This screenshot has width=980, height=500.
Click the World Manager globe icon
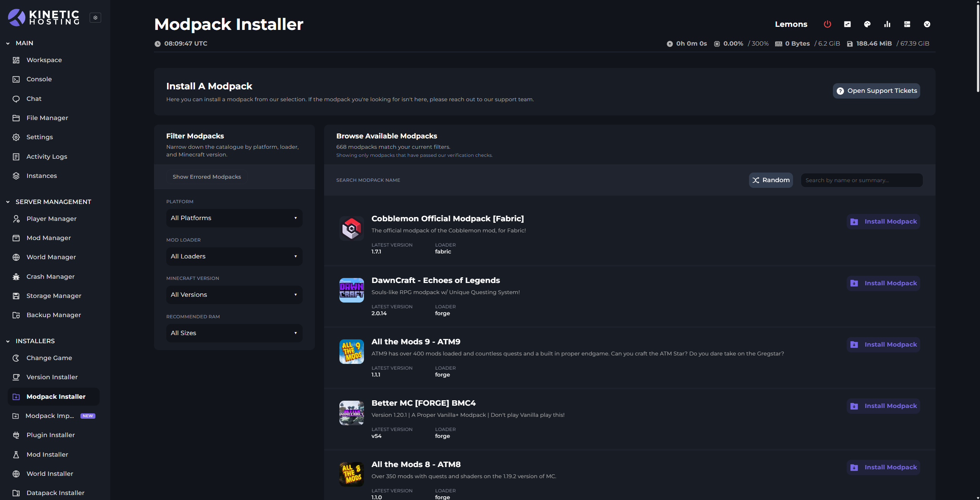pyautogui.click(x=16, y=257)
